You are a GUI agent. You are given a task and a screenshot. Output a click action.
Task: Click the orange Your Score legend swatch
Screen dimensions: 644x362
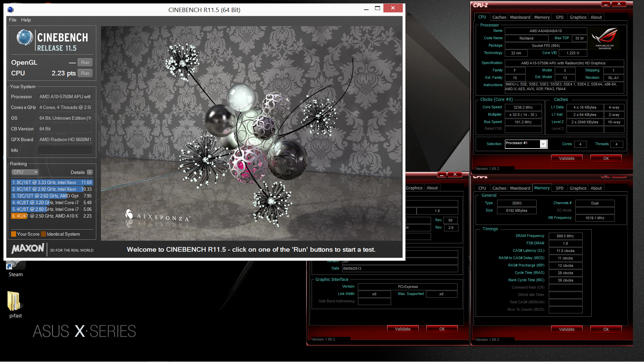tap(13, 234)
